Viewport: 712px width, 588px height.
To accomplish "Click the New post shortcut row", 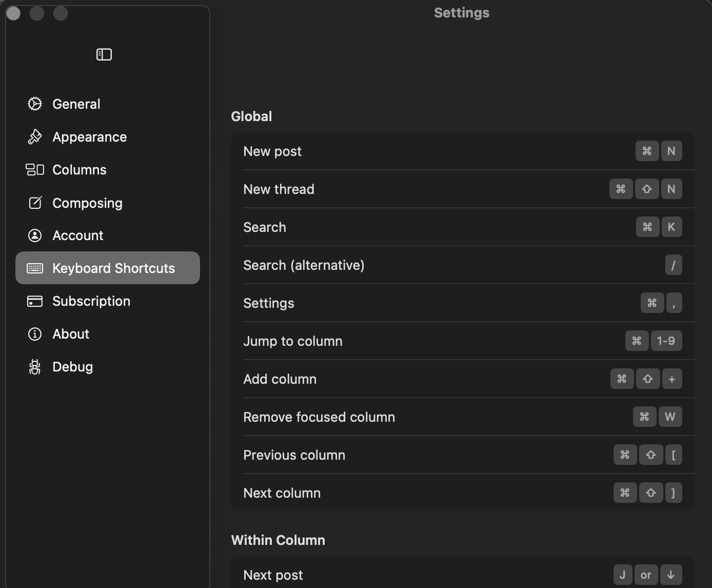I will 462,151.
